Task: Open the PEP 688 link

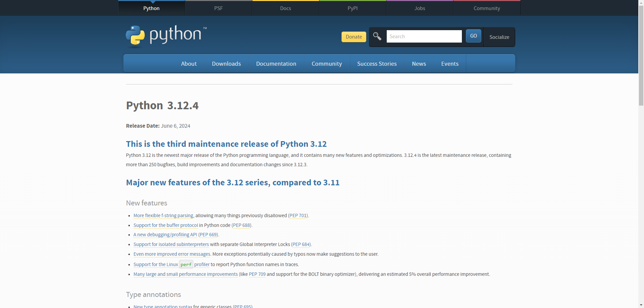Action: coord(242,225)
